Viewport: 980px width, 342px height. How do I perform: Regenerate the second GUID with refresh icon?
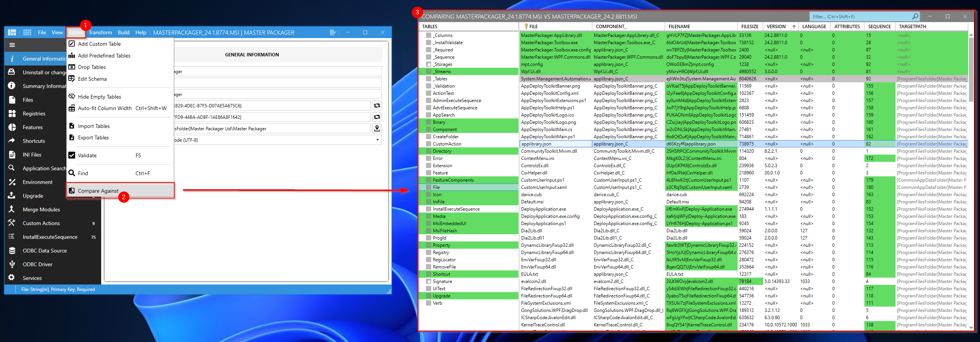(377, 117)
